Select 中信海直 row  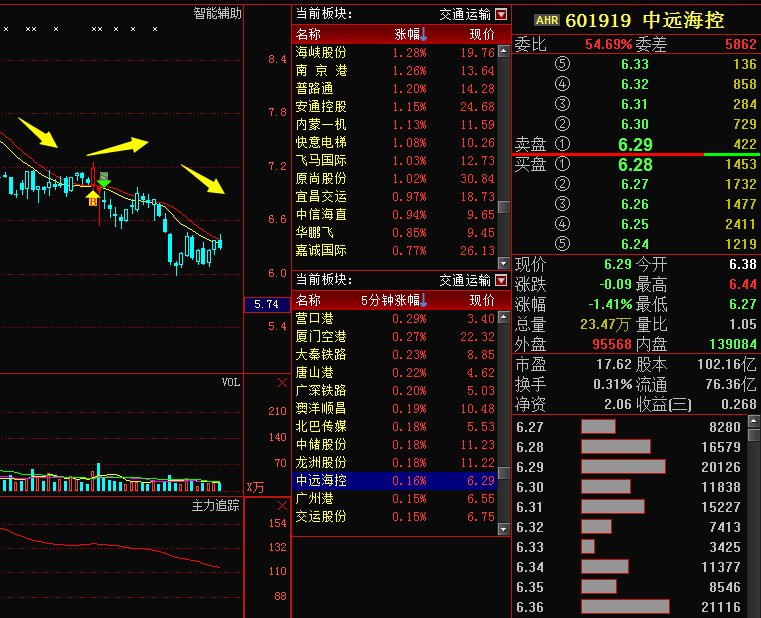click(395, 214)
